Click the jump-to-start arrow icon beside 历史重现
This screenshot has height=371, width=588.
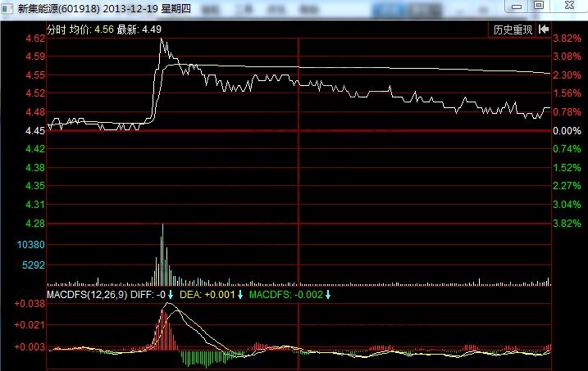(x=544, y=29)
